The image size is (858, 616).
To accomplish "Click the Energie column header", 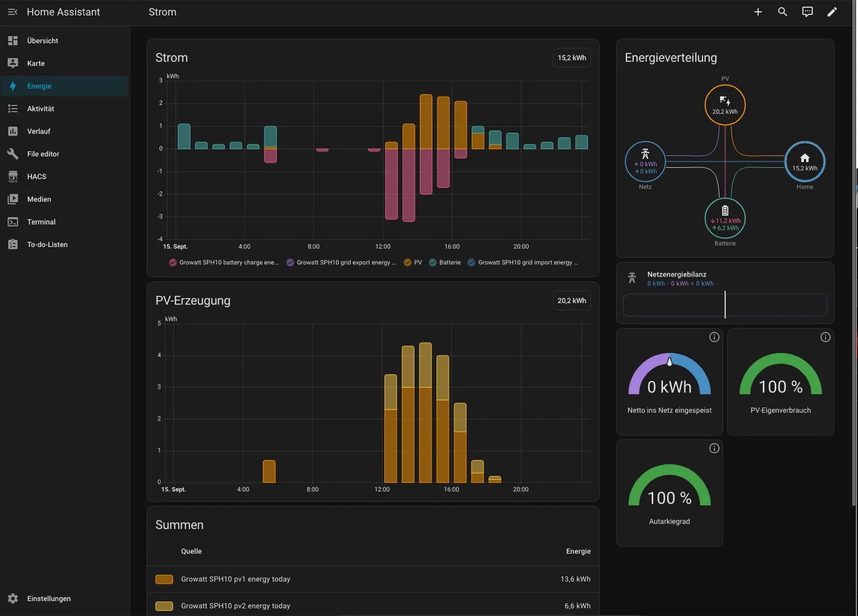I will [x=578, y=551].
